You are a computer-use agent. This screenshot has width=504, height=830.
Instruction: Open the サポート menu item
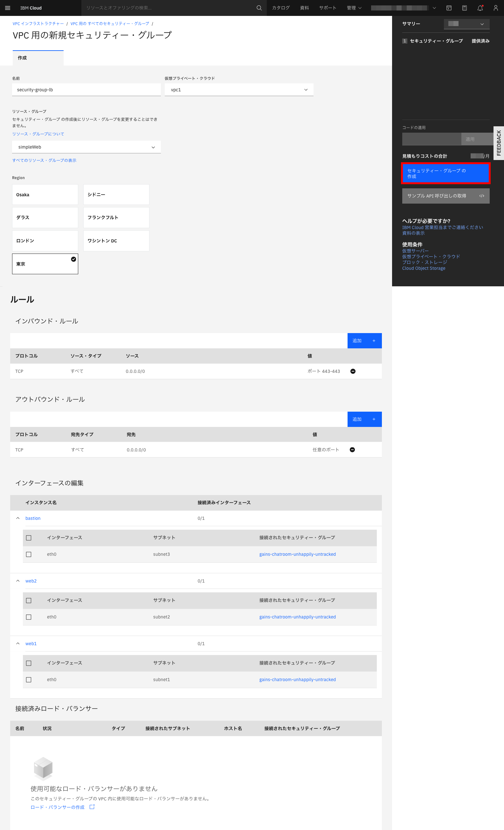coord(328,8)
